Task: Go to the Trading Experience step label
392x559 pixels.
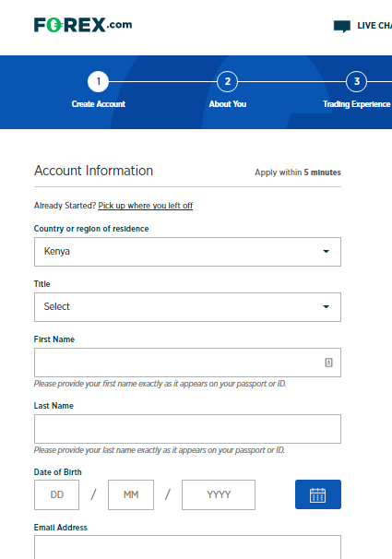Action: click(x=356, y=104)
